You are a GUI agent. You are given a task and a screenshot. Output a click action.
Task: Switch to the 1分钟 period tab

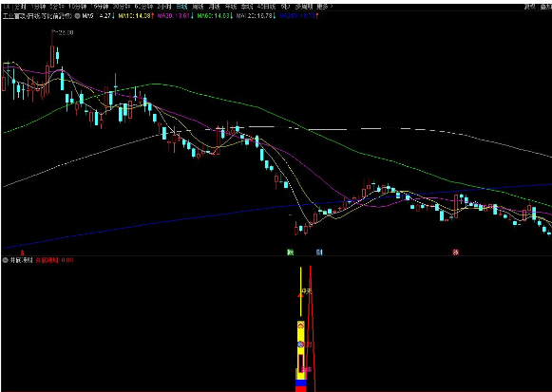tap(38, 7)
